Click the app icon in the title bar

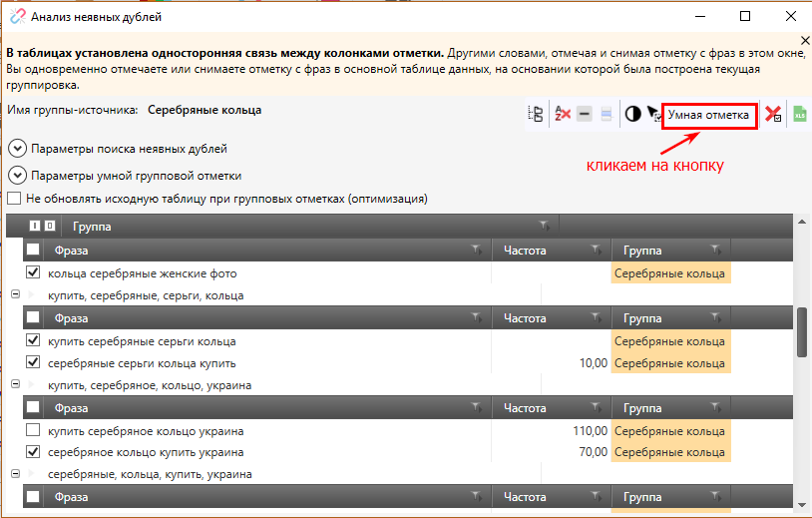17,17
